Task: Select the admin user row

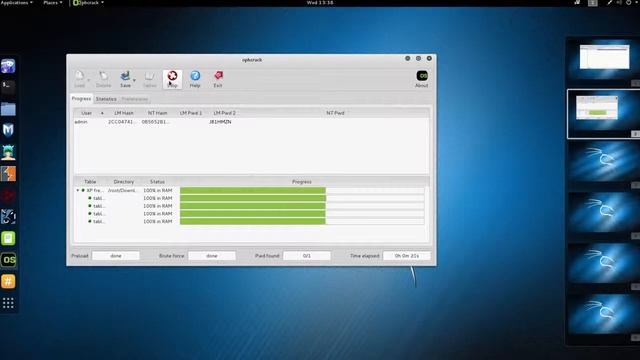Action: tap(251, 122)
